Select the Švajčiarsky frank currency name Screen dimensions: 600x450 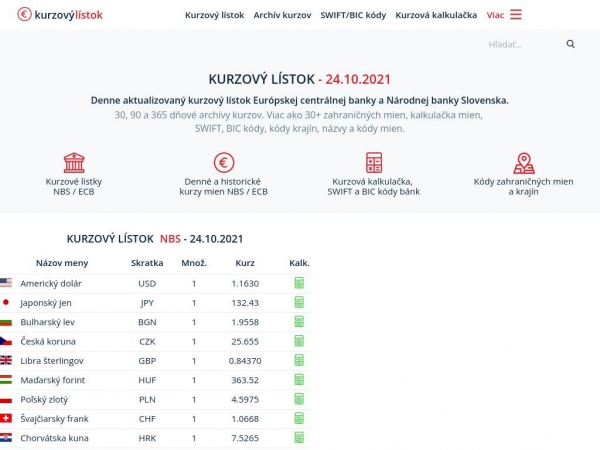pyautogui.click(x=54, y=419)
